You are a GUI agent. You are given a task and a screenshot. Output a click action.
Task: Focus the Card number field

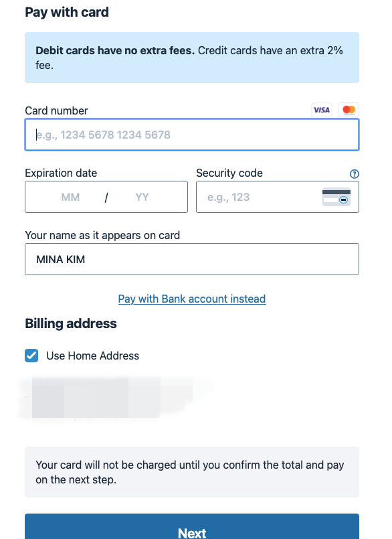coord(192,135)
